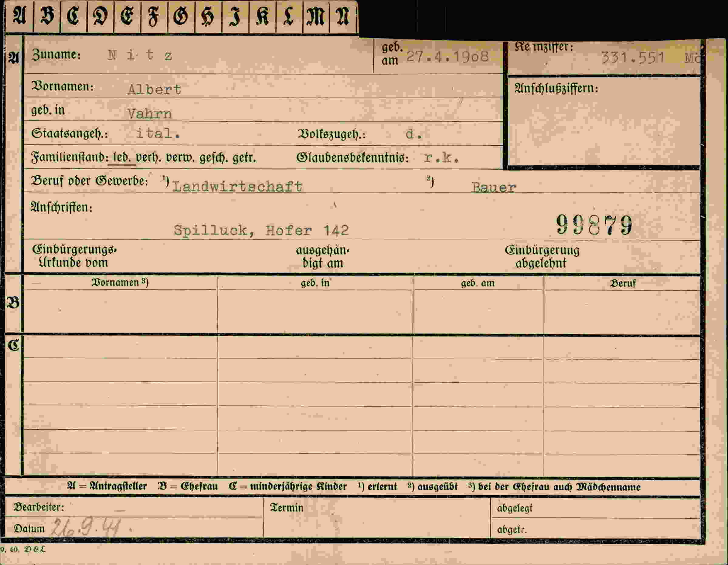Click the first name 'Albert'

154,89
